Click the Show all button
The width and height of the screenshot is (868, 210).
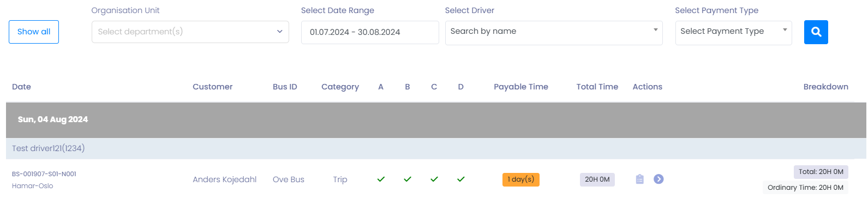point(34,32)
